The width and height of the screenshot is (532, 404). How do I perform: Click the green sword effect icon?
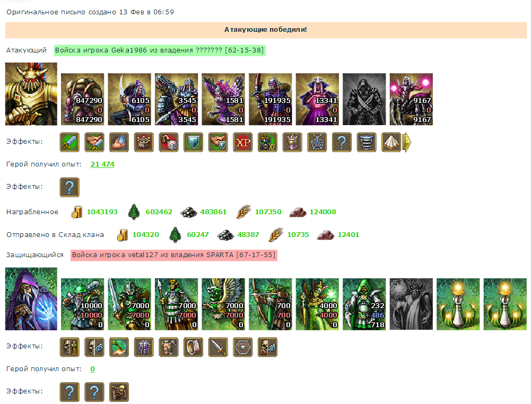click(69, 142)
